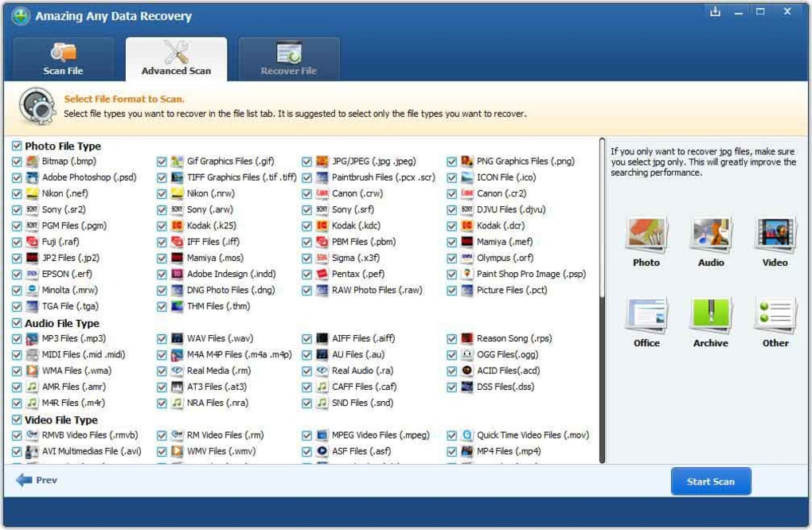Image resolution: width=812 pixels, height=530 pixels.
Task: Click the Audio category icon
Action: 710,236
